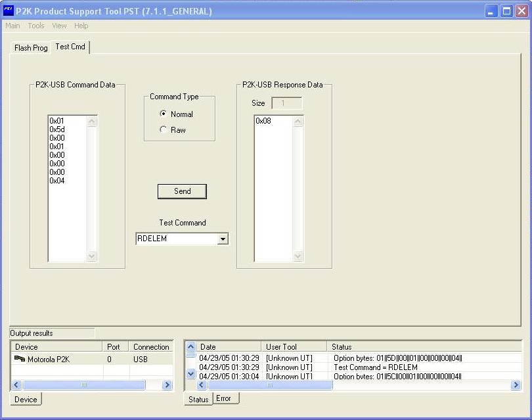532x420 pixels.
Task: Click the Motorola P2K device icon
Action: [20, 359]
